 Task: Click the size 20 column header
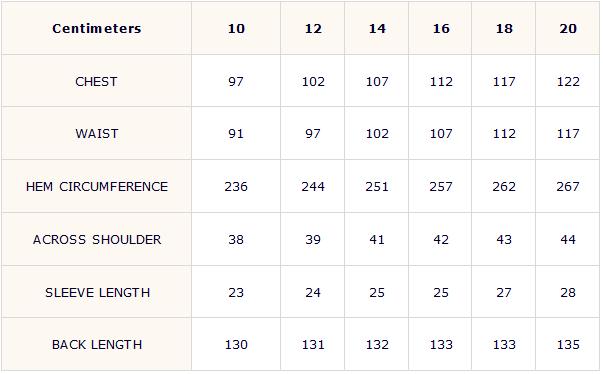(568, 28)
